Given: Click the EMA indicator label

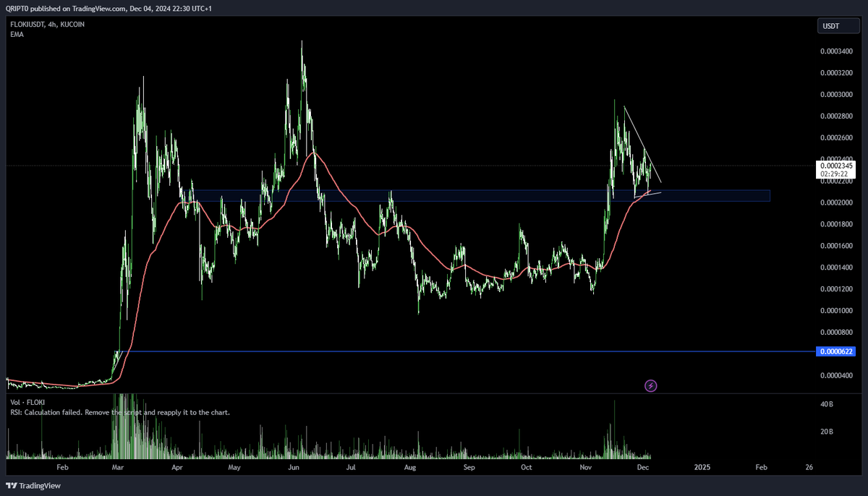Looking at the screenshot, I should [x=17, y=34].
